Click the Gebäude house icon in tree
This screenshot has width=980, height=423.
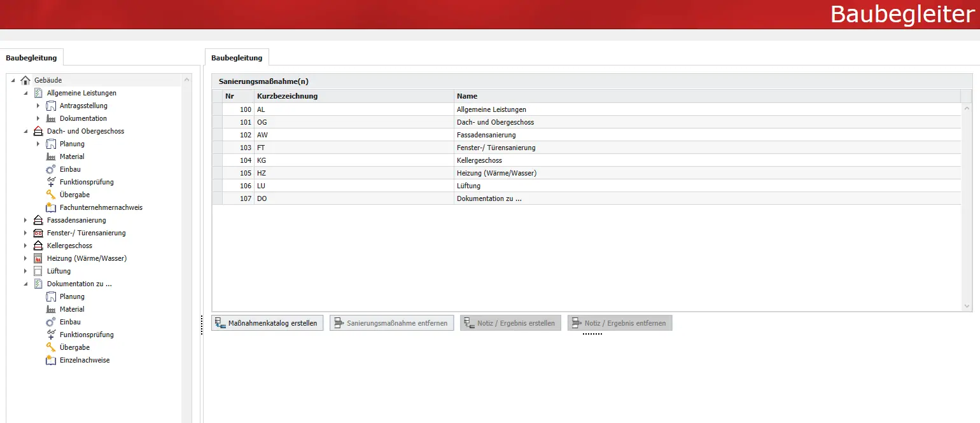click(x=25, y=80)
